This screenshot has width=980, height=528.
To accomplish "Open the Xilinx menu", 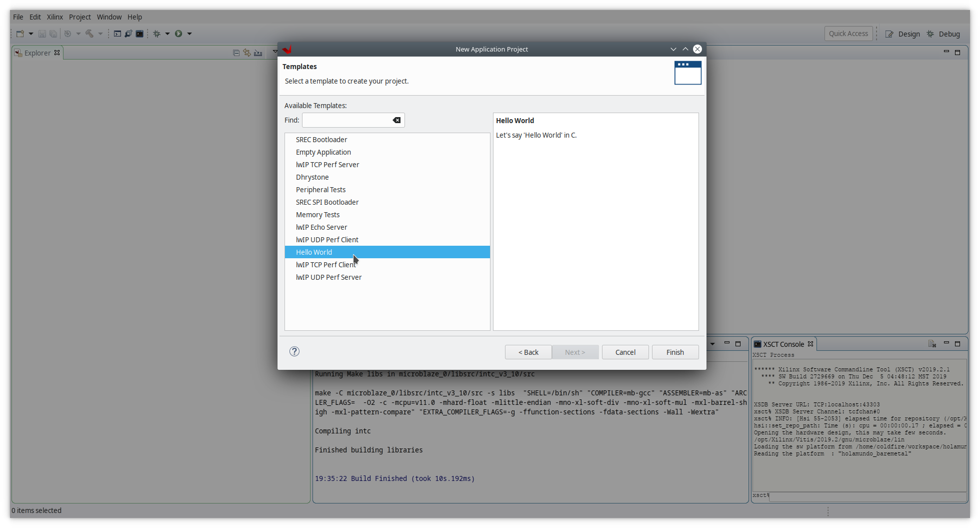I will click(55, 17).
